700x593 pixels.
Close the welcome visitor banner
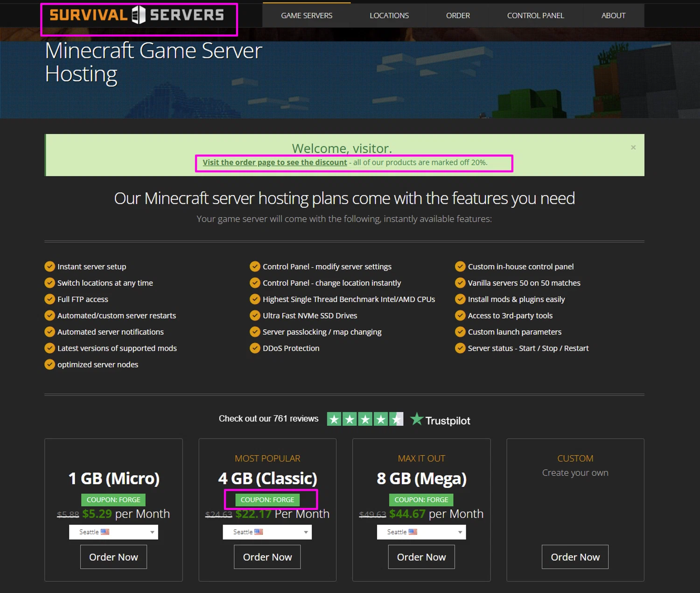[x=633, y=148]
